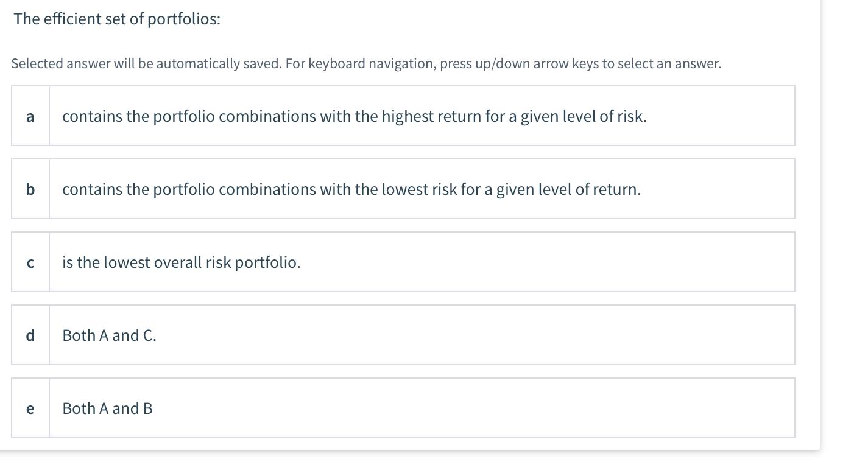Click the question title about efficient set
This screenshot has height=462, width=868.
point(116,18)
